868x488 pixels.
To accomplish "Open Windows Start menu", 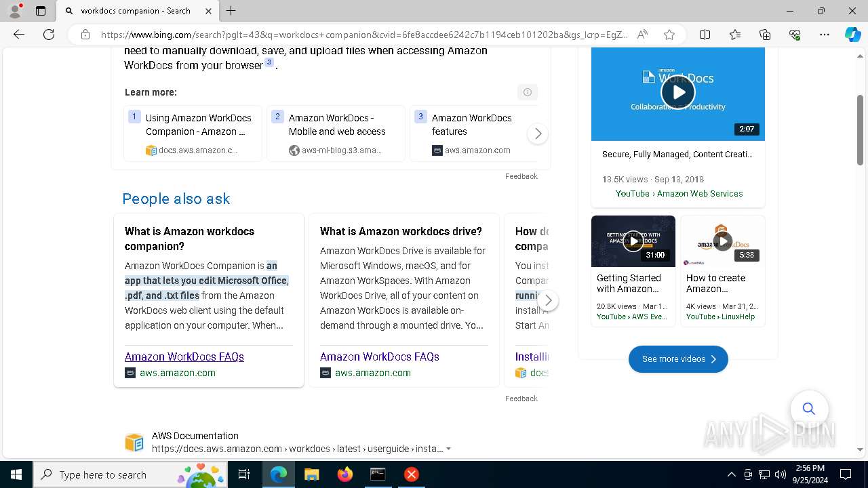I will [x=16, y=474].
